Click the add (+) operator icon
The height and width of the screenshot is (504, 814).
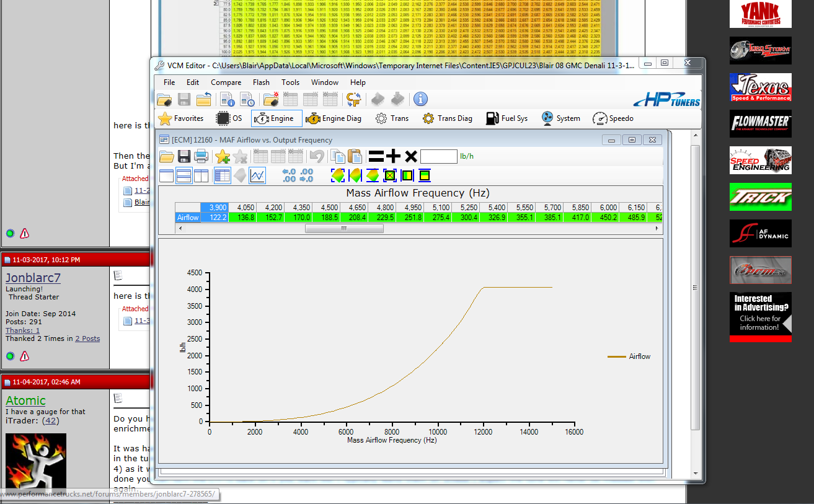[x=393, y=157]
